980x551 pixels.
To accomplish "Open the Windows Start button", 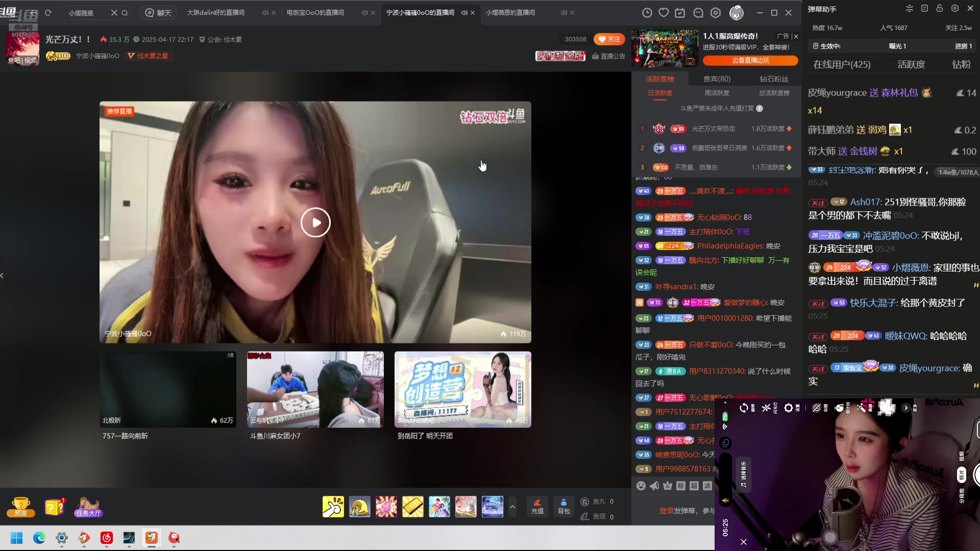I will [17, 538].
